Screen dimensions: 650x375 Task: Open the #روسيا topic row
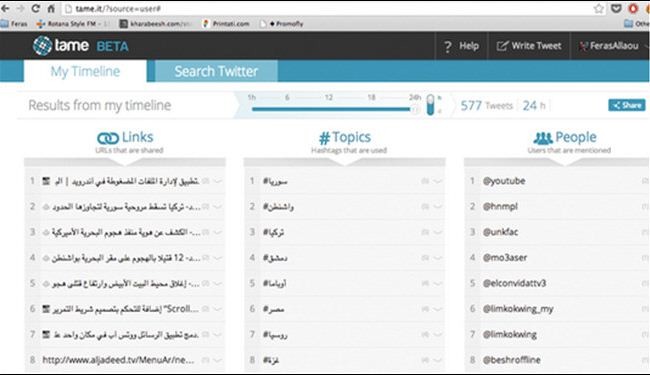tap(344, 335)
